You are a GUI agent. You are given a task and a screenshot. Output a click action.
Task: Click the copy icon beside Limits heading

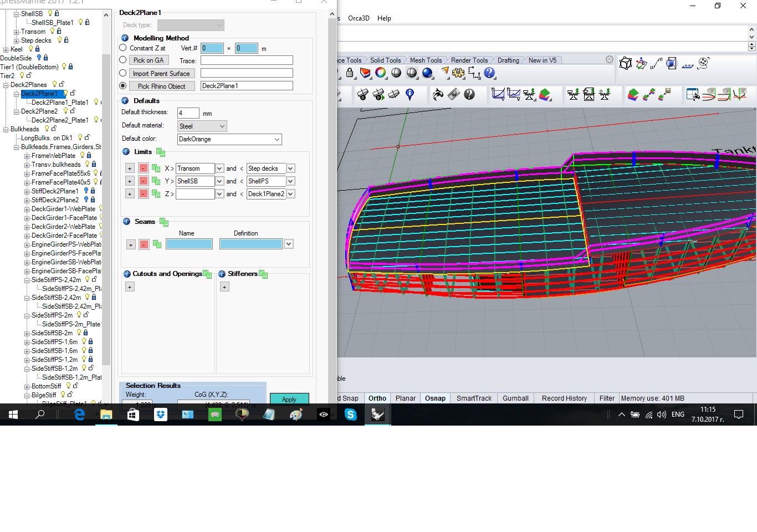[161, 152]
